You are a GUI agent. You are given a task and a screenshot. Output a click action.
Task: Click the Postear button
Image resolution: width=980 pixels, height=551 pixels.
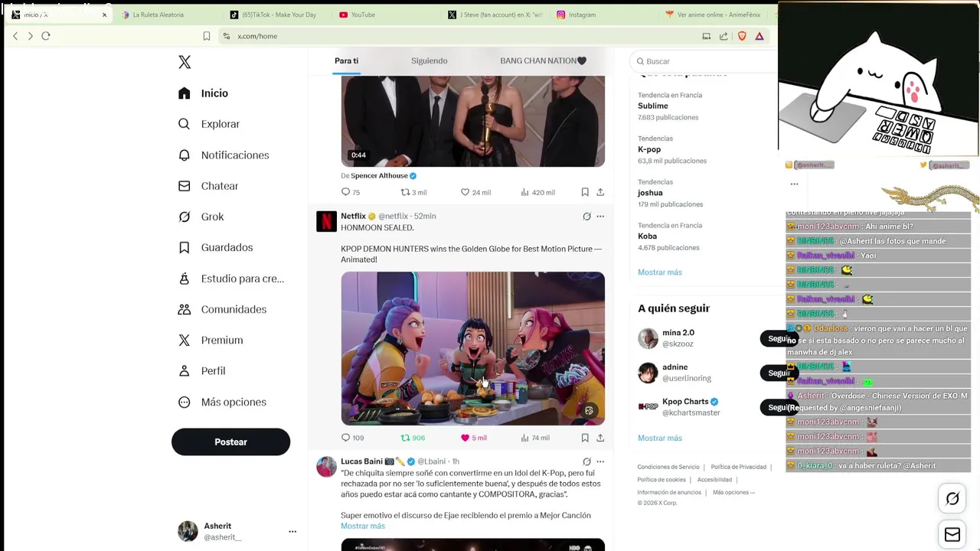[x=230, y=442]
